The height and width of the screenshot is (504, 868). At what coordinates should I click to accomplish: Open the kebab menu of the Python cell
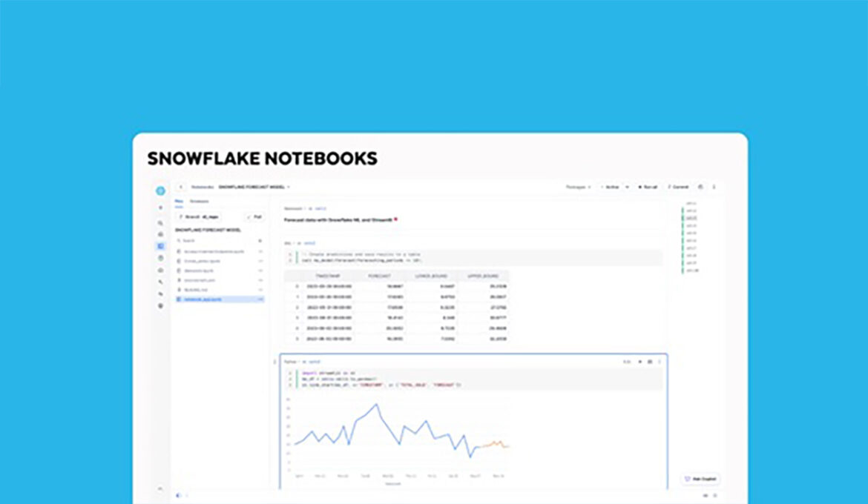click(660, 362)
